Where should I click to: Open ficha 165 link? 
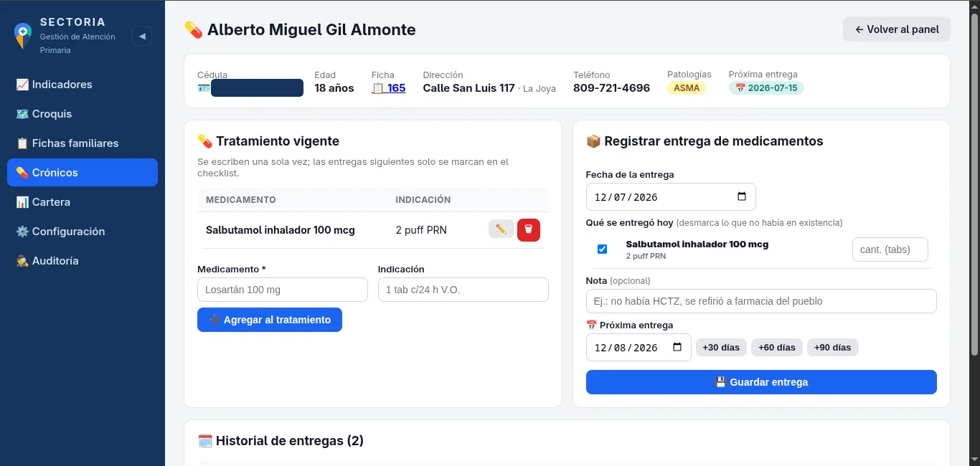(x=389, y=88)
